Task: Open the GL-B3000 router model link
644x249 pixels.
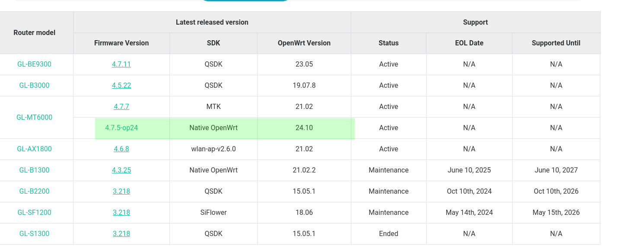Action: (34, 86)
